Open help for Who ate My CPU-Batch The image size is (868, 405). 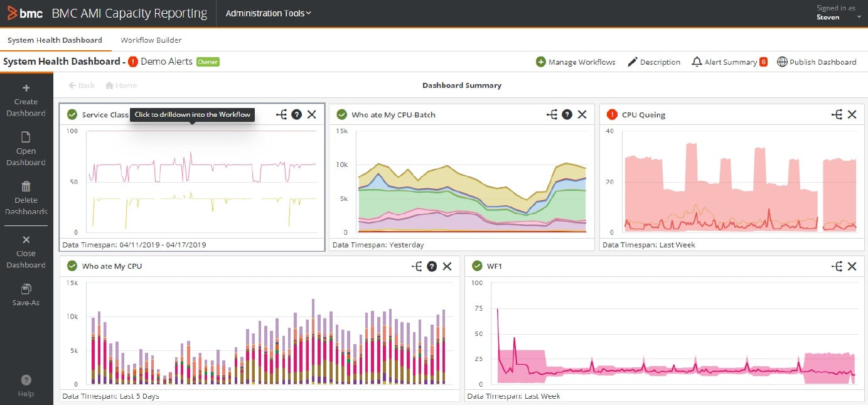[x=567, y=114]
